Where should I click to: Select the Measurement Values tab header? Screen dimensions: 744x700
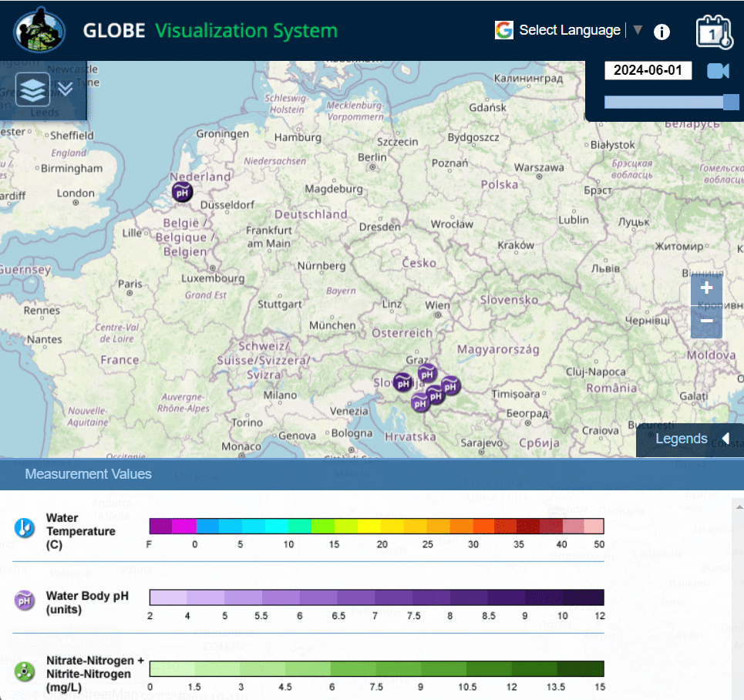[89, 474]
